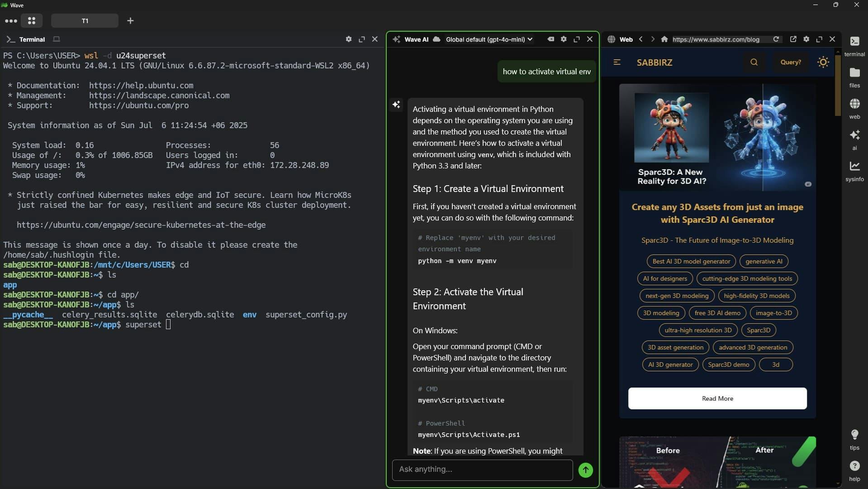This screenshot has width=868, height=489.
Task: Click the myenv\Scripts\Activate.ps1 command text
Action: pos(469,435)
